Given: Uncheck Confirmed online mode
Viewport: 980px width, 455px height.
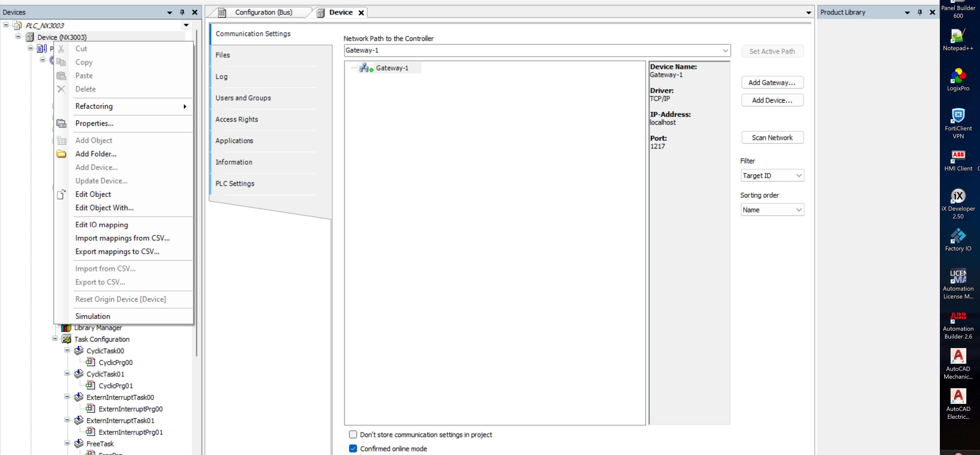Looking at the screenshot, I should point(353,448).
